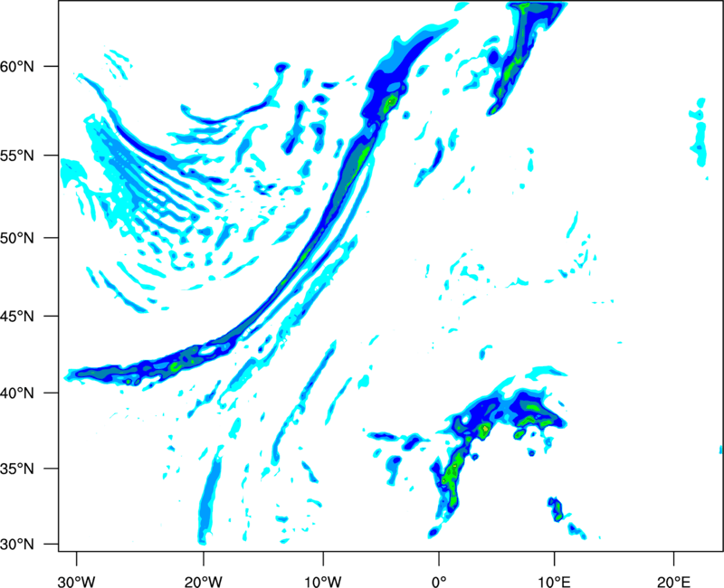Click the 55°N latitude label
The width and height of the screenshot is (724, 588).
tap(17, 156)
